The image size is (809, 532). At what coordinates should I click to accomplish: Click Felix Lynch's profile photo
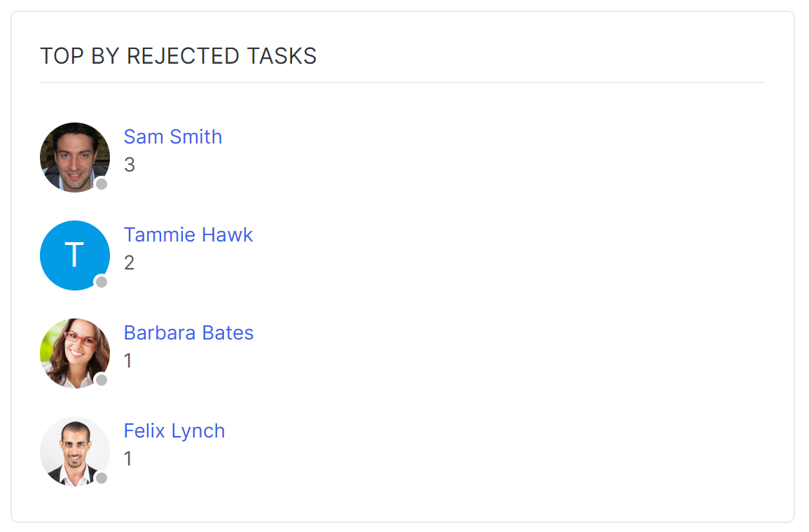click(x=74, y=451)
